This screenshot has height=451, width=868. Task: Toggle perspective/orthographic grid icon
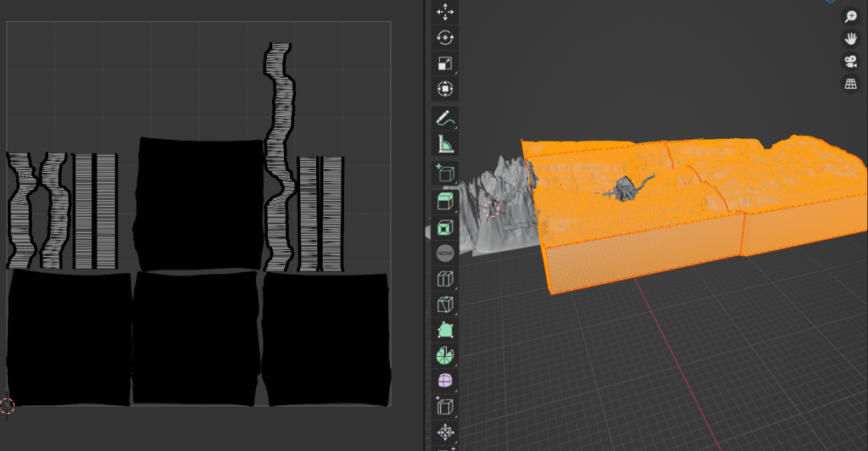[x=850, y=84]
